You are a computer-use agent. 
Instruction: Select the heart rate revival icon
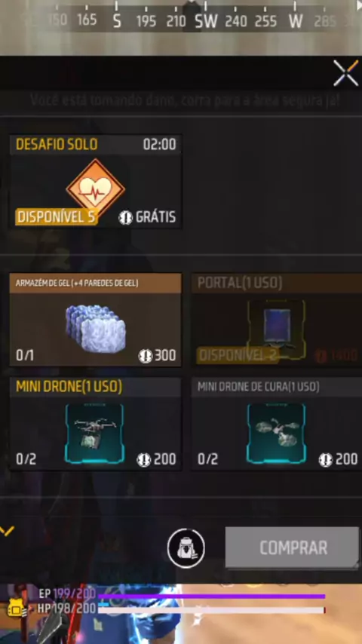click(95, 189)
